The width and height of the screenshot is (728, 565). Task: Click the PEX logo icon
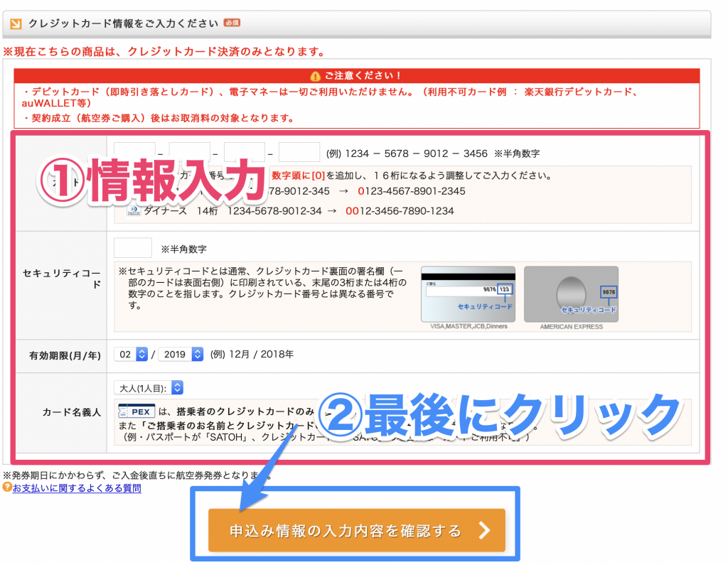136,411
